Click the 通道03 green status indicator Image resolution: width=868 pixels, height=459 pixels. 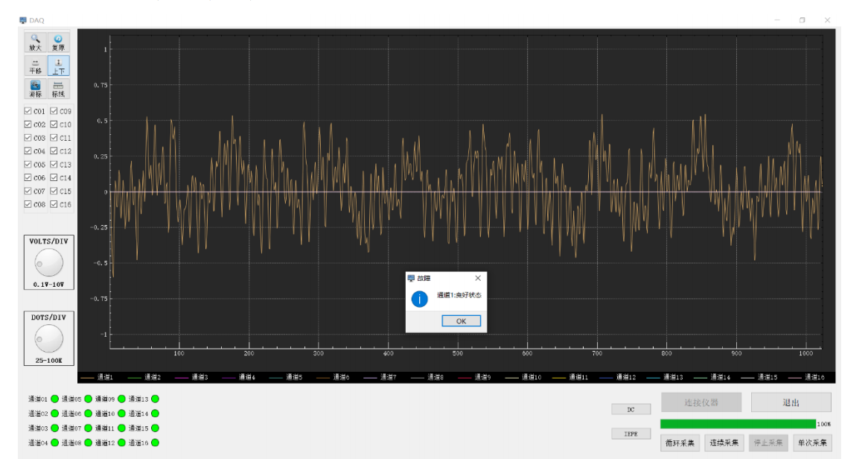pyautogui.click(x=55, y=428)
